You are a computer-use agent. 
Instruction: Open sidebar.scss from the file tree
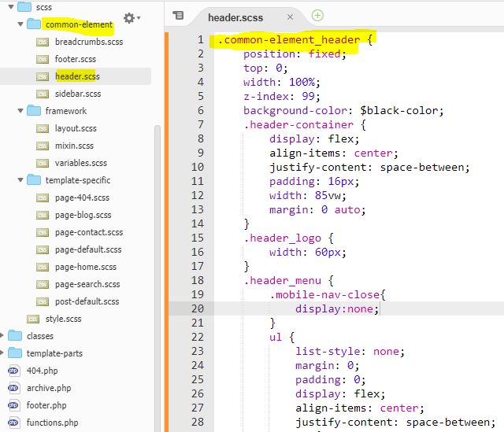(77, 94)
